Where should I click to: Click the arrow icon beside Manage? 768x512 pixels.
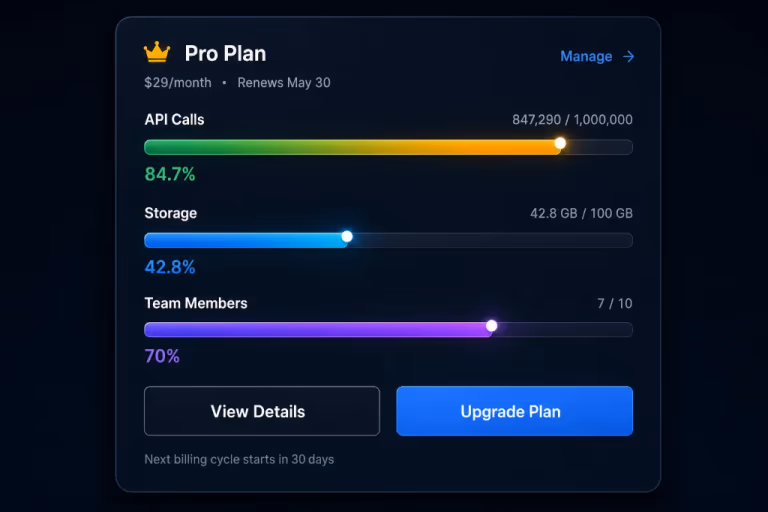tap(628, 57)
